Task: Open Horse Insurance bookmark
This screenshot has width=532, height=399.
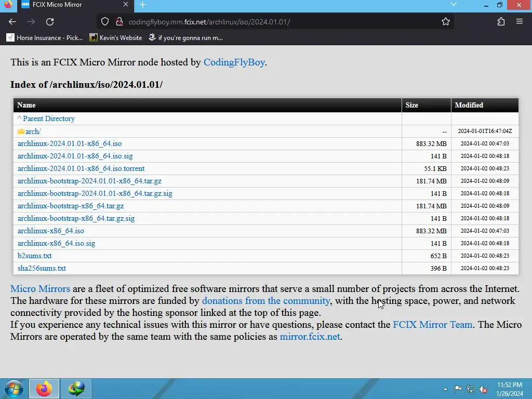Action: pos(45,37)
